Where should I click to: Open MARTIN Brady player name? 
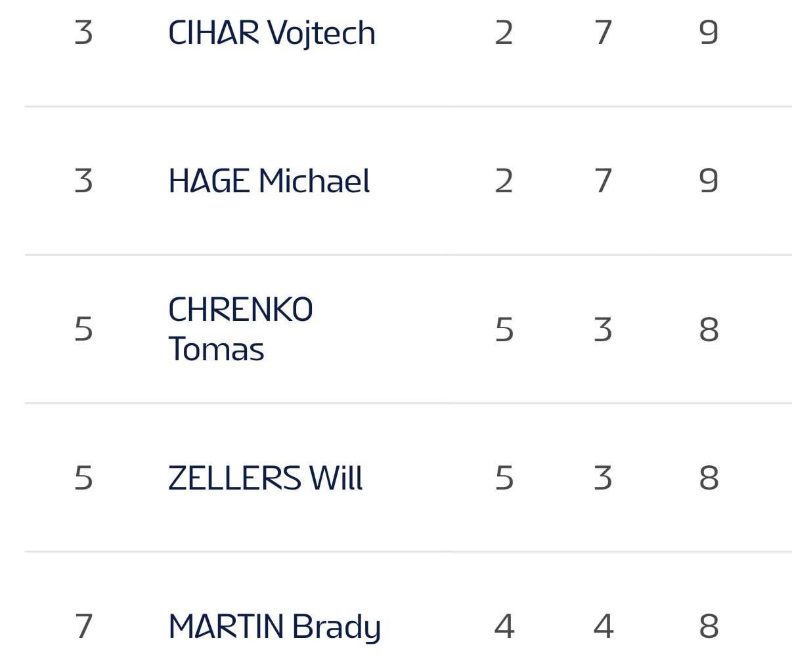point(274,627)
